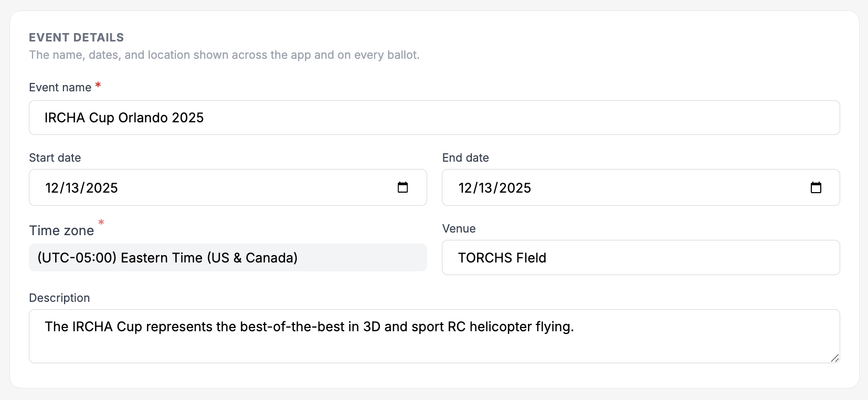Viewport: 868px width, 400px height.
Task: Click inside the Description text area
Action: coord(434,336)
